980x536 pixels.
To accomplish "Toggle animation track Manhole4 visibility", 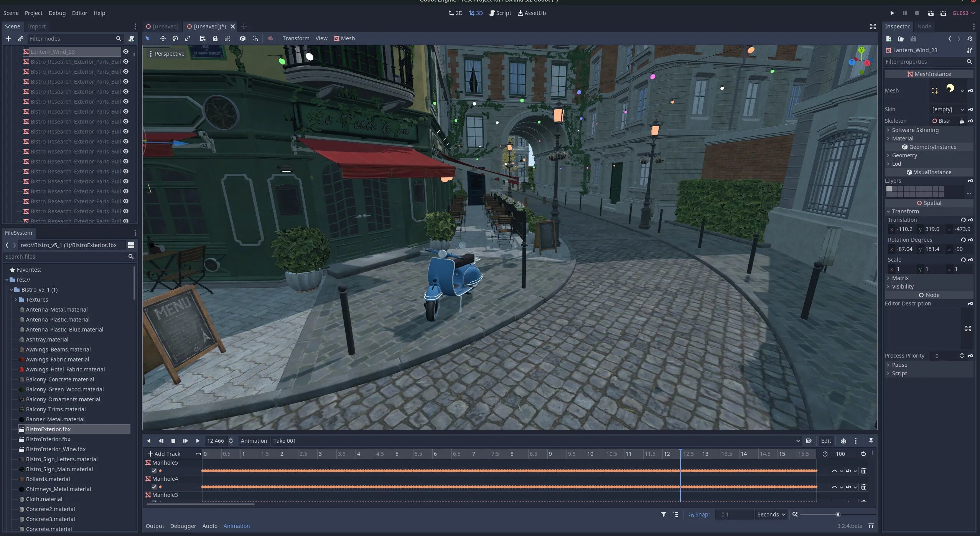I will (x=154, y=487).
